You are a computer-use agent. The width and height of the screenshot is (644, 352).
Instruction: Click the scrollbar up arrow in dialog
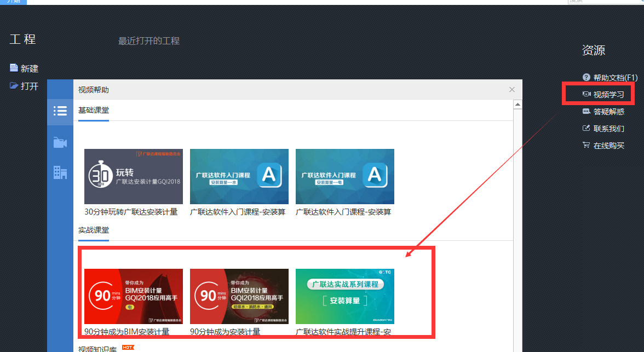point(517,105)
